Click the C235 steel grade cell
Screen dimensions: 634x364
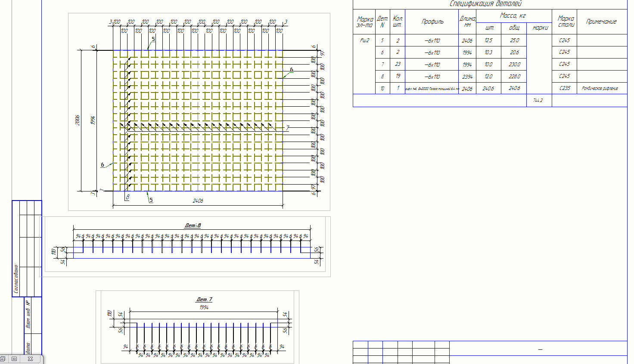point(564,88)
